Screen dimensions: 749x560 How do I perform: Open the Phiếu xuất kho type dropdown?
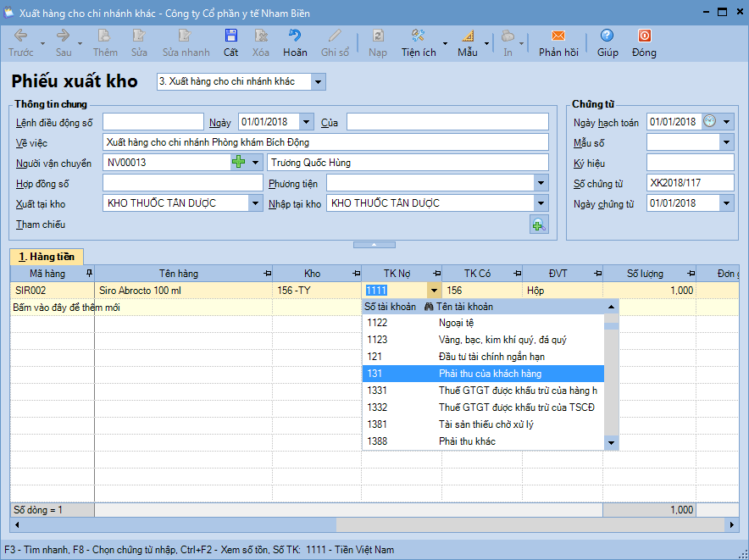pos(318,81)
